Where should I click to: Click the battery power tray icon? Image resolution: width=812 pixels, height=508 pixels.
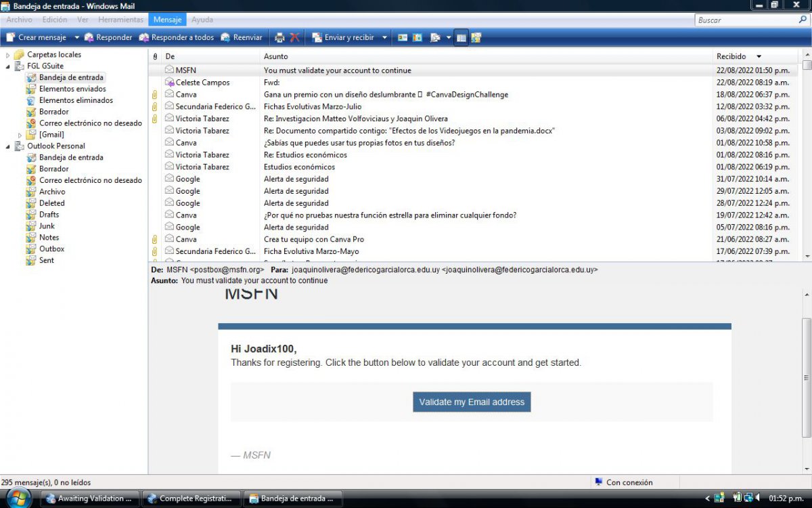[737, 498]
